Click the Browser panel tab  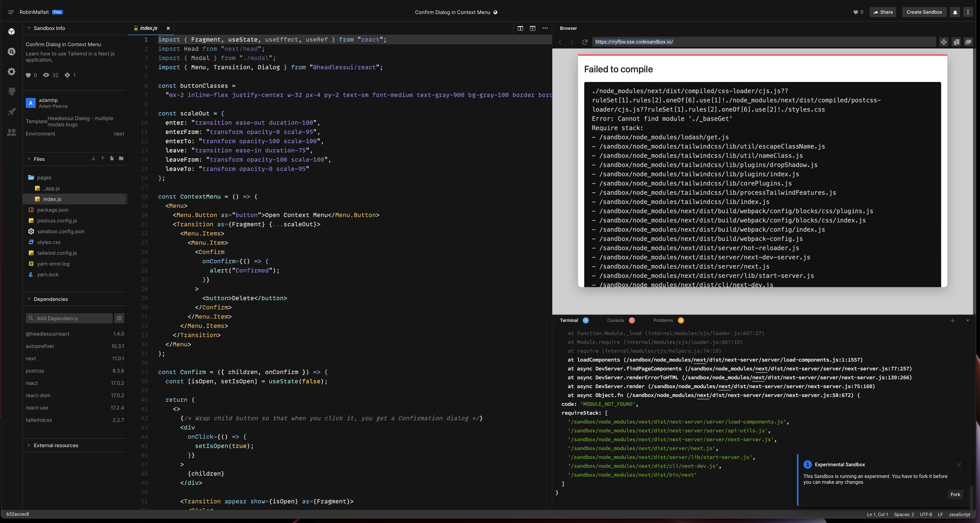point(568,28)
